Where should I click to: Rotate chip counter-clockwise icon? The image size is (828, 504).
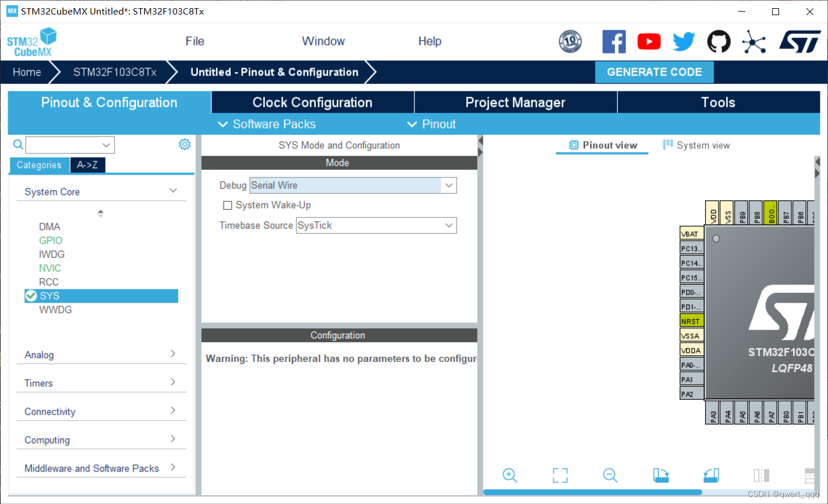(x=712, y=475)
